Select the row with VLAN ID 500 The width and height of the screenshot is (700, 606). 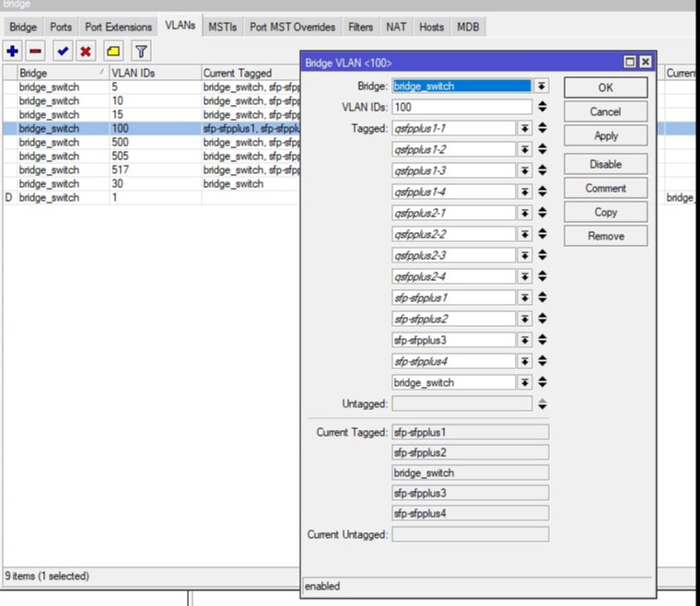[x=152, y=143]
